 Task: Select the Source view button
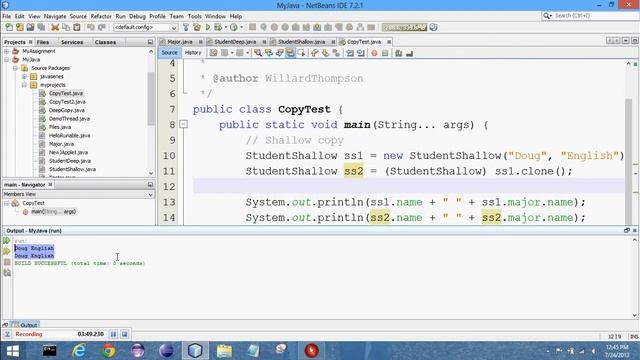[x=169, y=53]
